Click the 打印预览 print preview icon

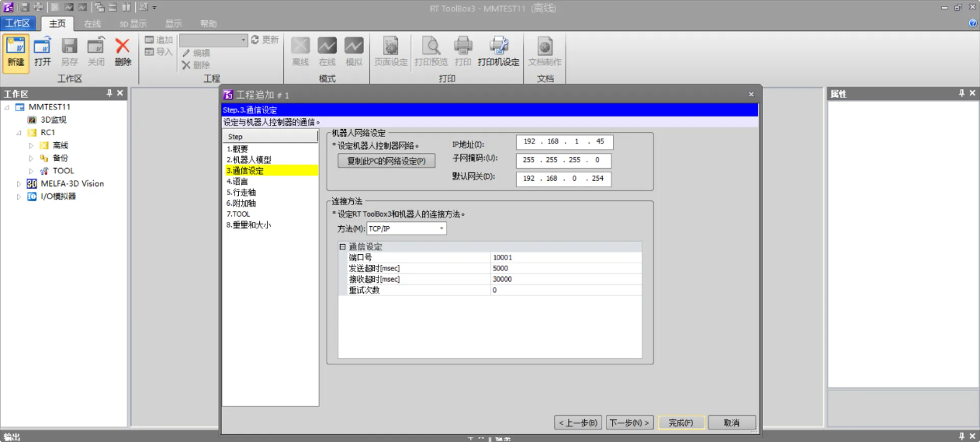[x=431, y=51]
